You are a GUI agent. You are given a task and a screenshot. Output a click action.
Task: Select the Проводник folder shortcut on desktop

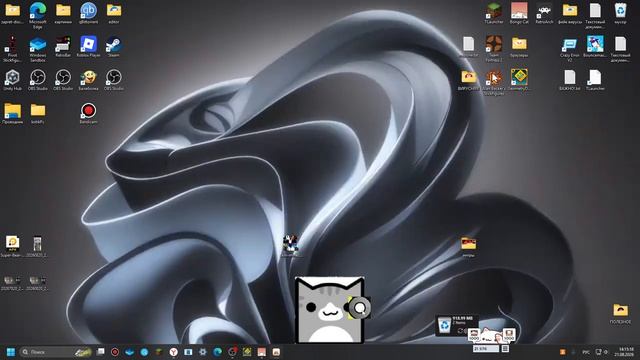(12, 113)
